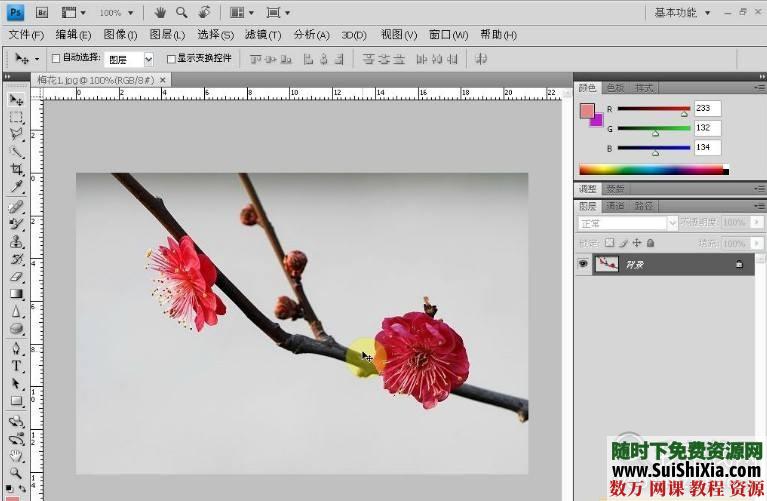The width and height of the screenshot is (767, 501).
Task: Hide the 背景 layer with the eye icon
Action: (x=583, y=264)
